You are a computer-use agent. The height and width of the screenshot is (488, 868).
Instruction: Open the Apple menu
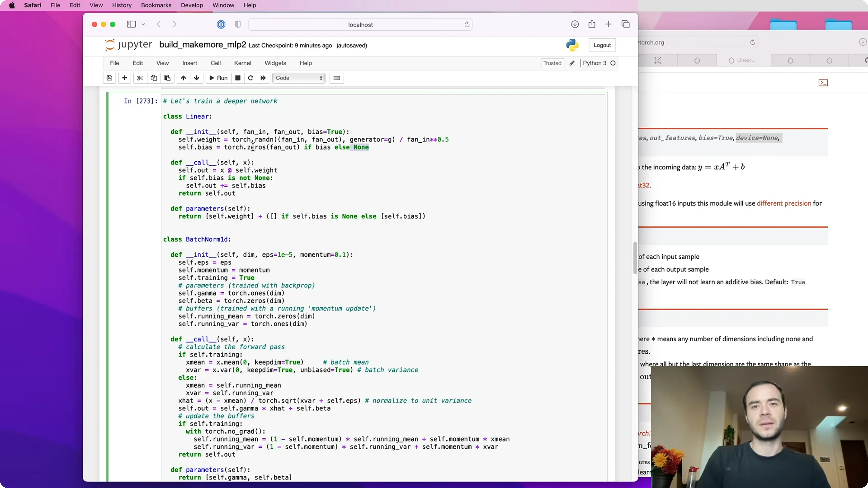(x=12, y=5)
